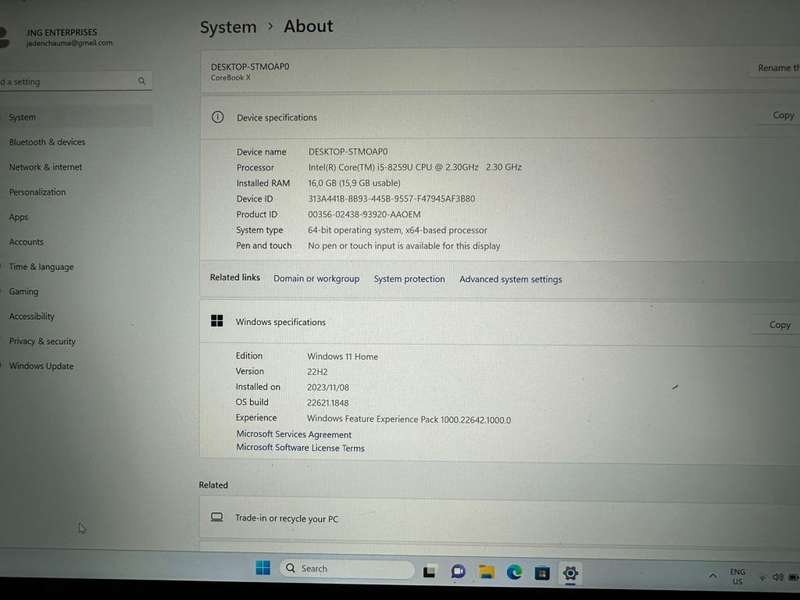The image size is (800, 600).
Task: Open Microsoft Store from taskbar
Action: 542,573
